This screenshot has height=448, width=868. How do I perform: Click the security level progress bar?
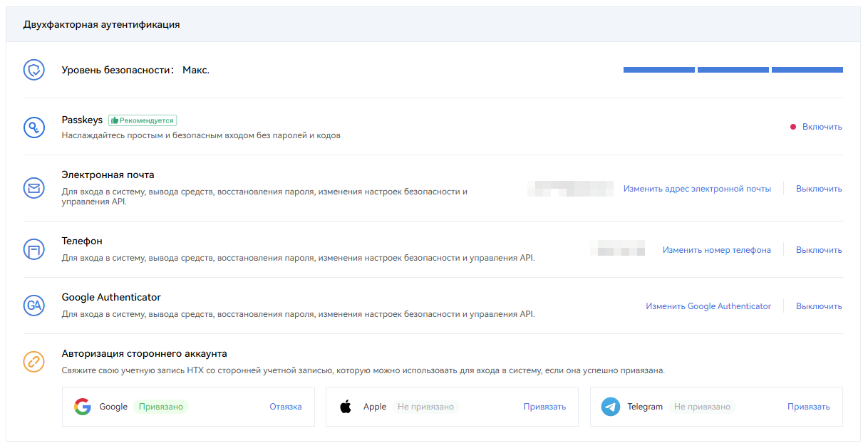[x=733, y=70]
